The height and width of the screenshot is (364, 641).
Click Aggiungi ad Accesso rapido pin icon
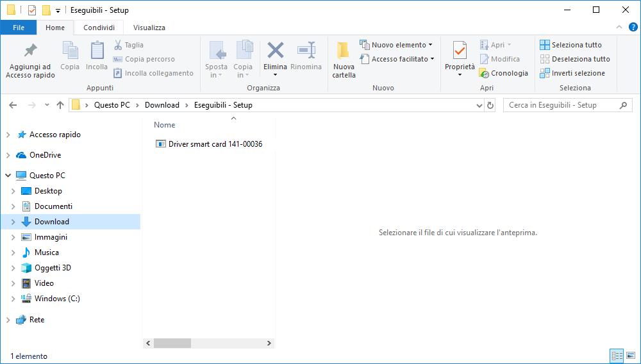[30, 51]
